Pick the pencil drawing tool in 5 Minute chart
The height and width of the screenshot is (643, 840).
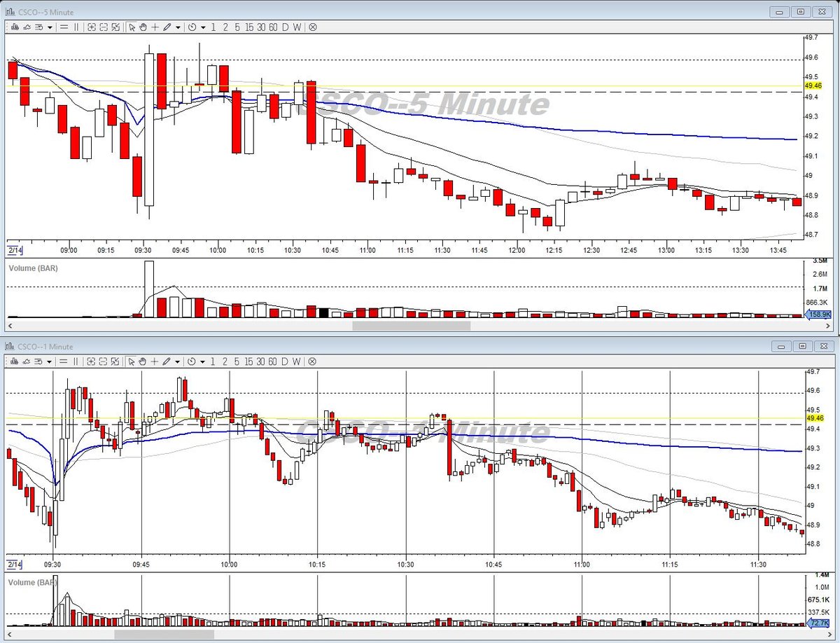pos(167,27)
